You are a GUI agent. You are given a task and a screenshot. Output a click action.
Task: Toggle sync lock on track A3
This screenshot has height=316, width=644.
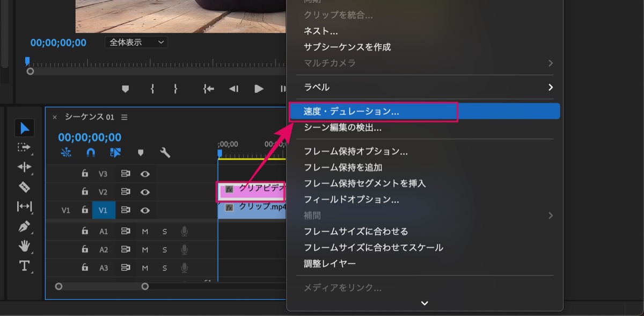126,268
